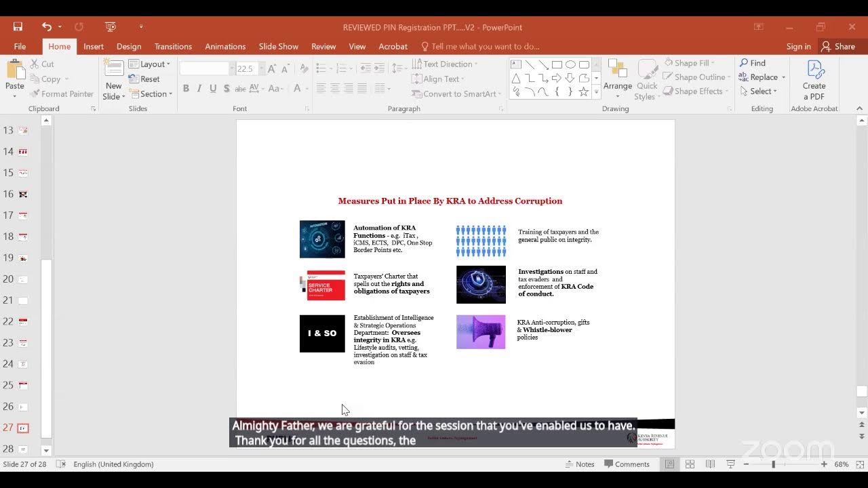Switch to the Insert tab
Screen dimensions: 868x488
(94, 46)
